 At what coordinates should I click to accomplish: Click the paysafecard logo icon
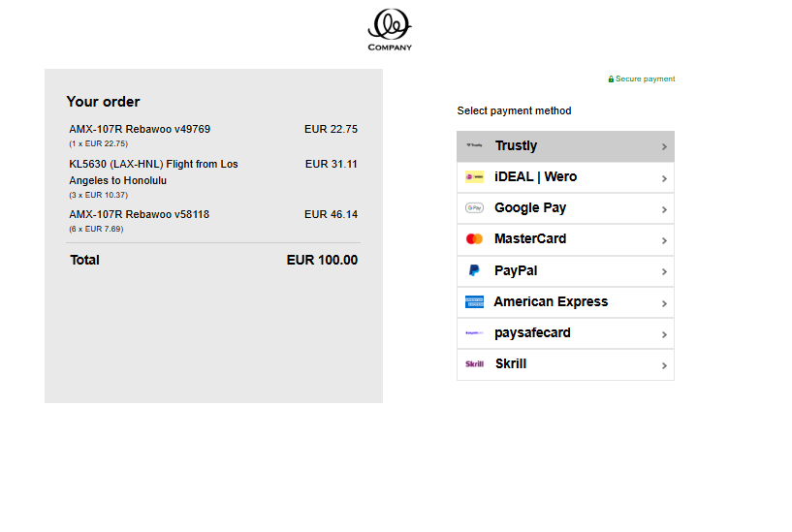click(x=474, y=332)
